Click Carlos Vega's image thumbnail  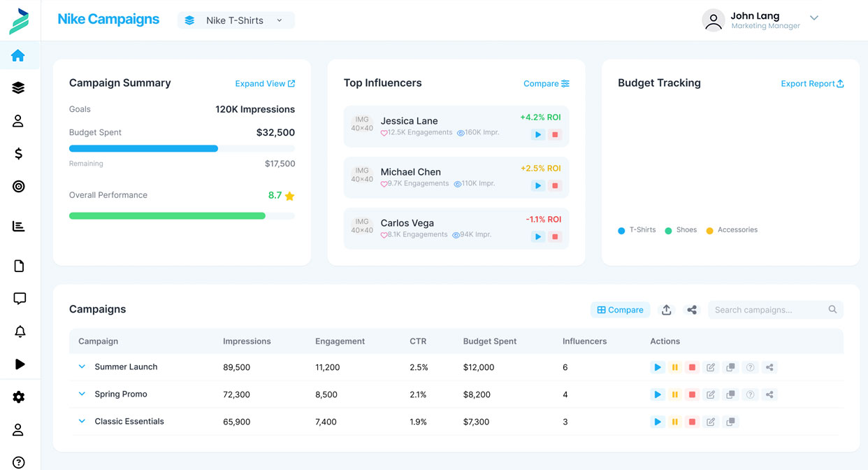[x=362, y=226]
